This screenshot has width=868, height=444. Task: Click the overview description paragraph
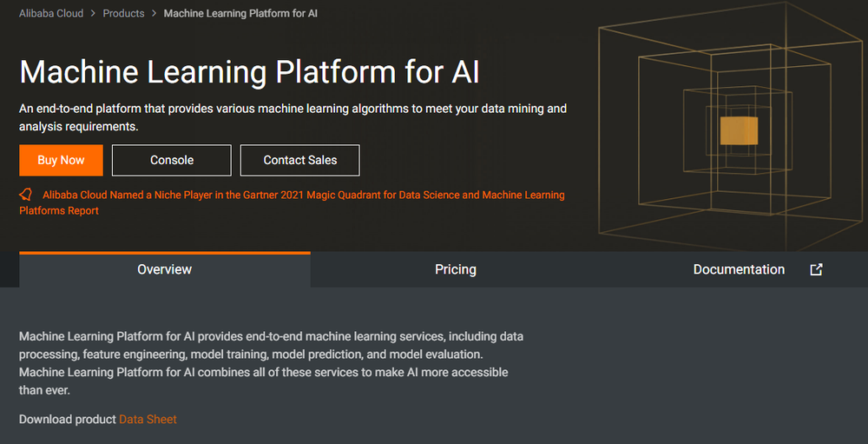(x=271, y=363)
